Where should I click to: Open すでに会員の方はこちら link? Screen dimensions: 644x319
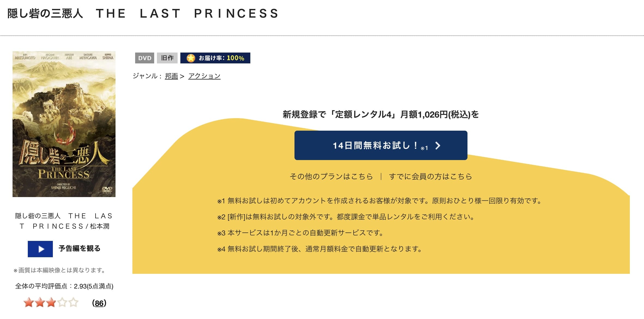pyautogui.click(x=430, y=176)
